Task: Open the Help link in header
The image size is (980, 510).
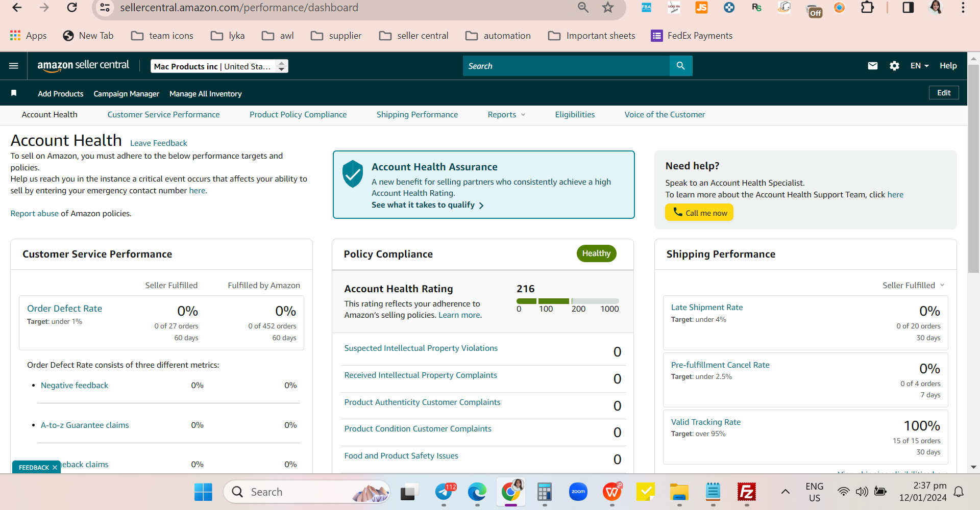Action: click(948, 66)
